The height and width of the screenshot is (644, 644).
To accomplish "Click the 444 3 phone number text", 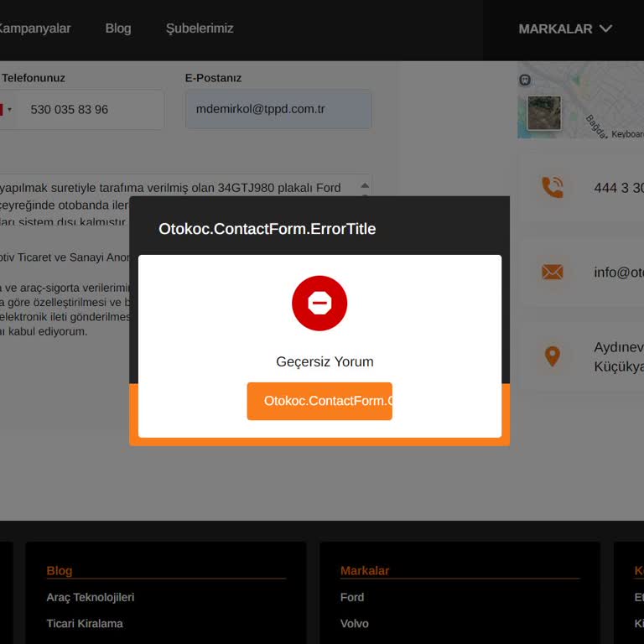I will pyautogui.click(x=619, y=188).
